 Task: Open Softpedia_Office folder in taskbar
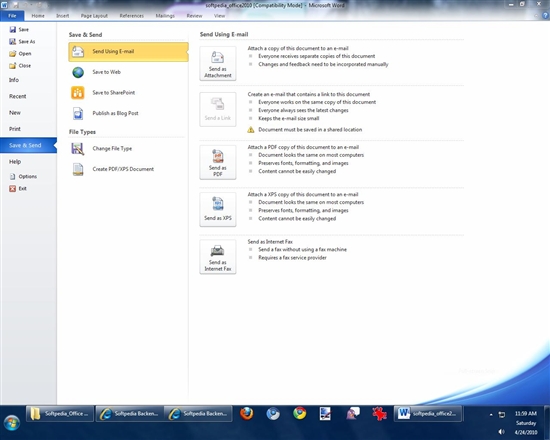pyautogui.click(x=60, y=414)
